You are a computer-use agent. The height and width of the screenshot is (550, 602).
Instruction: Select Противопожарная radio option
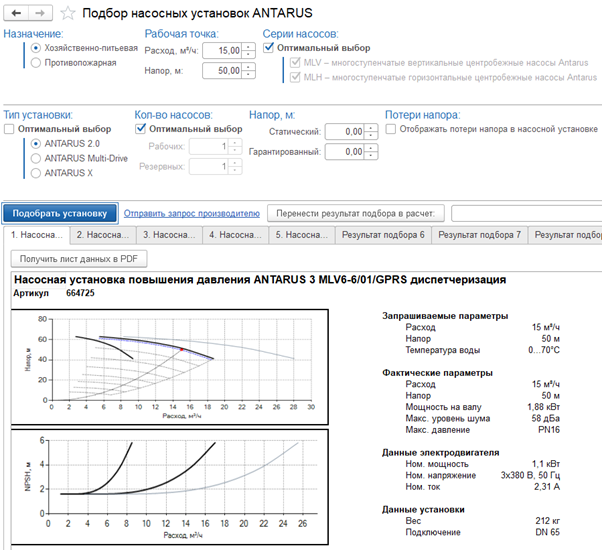tap(36, 63)
